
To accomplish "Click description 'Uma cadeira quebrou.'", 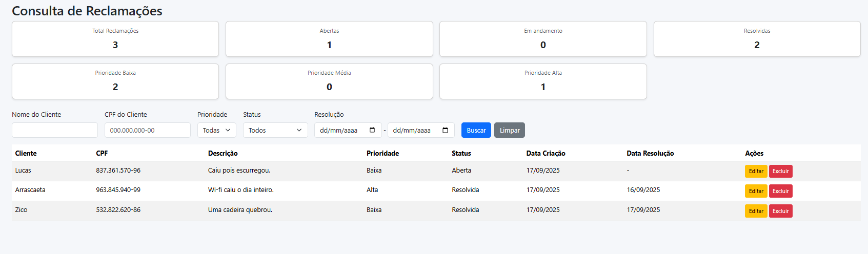I will click(x=240, y=210).
